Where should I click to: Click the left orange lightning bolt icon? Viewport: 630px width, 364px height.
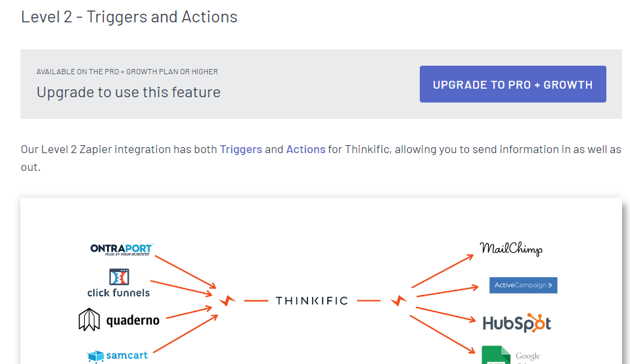tap(227, 300)
